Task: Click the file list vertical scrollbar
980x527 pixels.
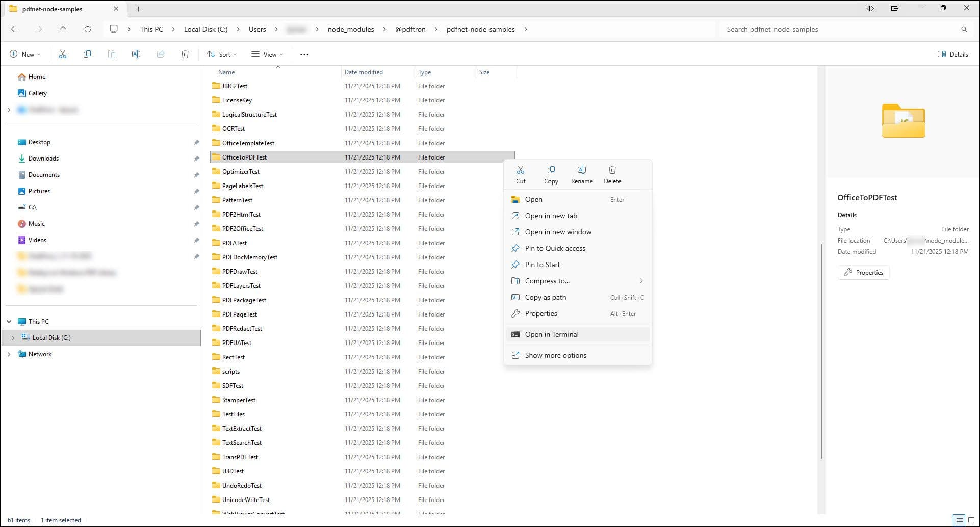Action: [x=821, y=351]
